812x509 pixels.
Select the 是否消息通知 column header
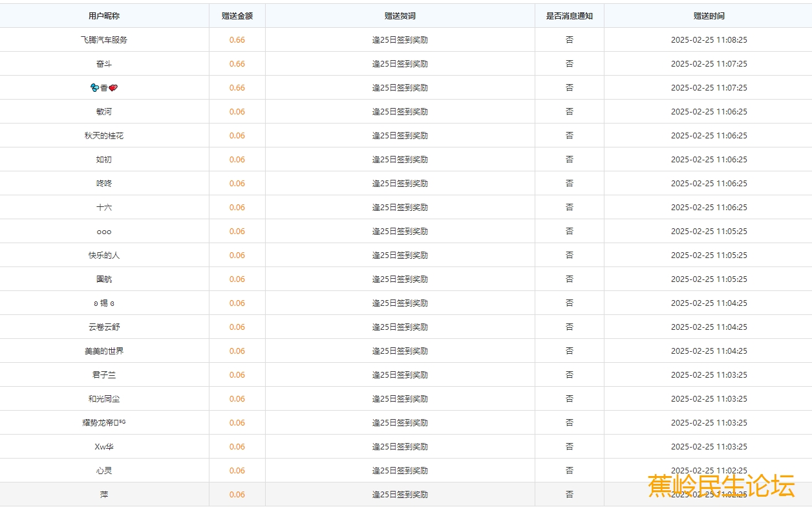[569, 16]
